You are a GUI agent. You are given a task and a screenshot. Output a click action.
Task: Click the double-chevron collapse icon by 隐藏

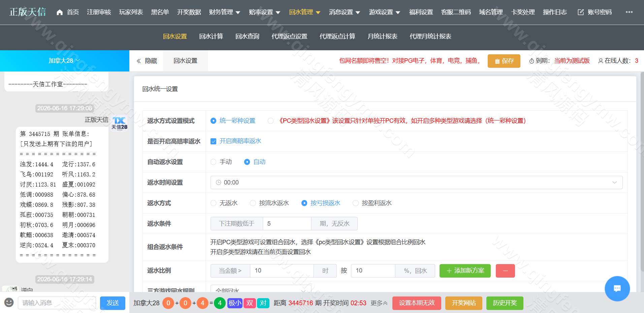(138, 61)
